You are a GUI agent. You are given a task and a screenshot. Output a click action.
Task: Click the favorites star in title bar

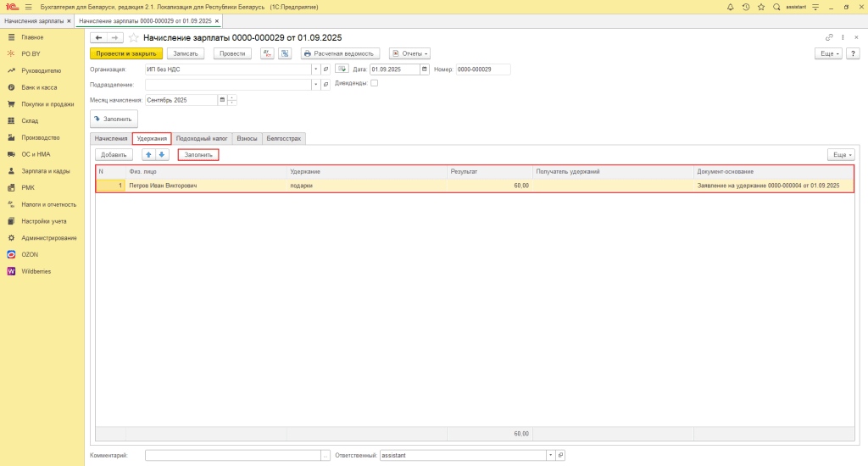760,7
